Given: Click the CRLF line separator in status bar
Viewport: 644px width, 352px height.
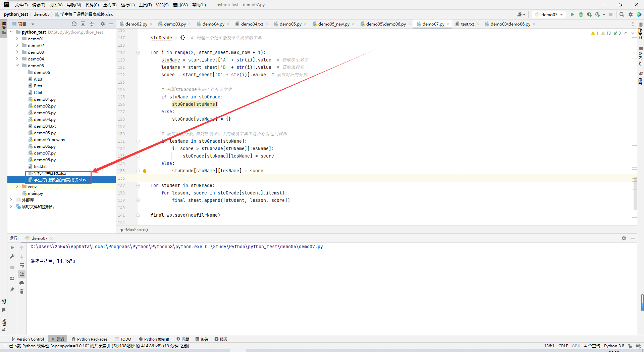Looking at the screenshot, I should click(x=563, y=346).
